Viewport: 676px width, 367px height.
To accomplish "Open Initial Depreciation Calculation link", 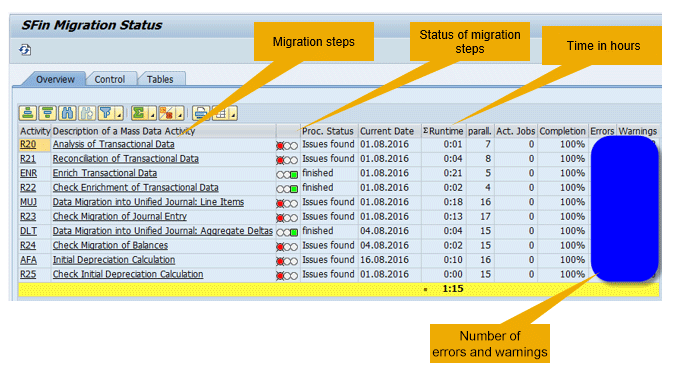I will coord(114,260).
